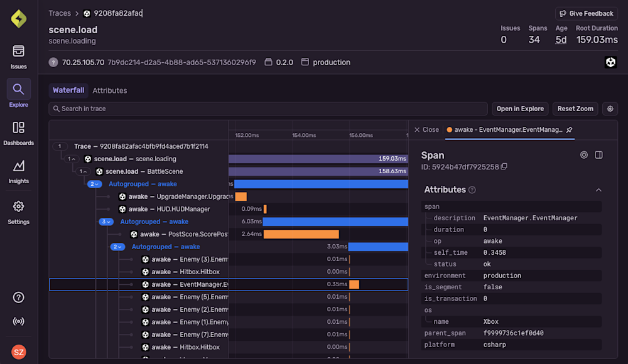
Task: Collapse the scene.load BattleScene node
Action: [x=83, y=171]
